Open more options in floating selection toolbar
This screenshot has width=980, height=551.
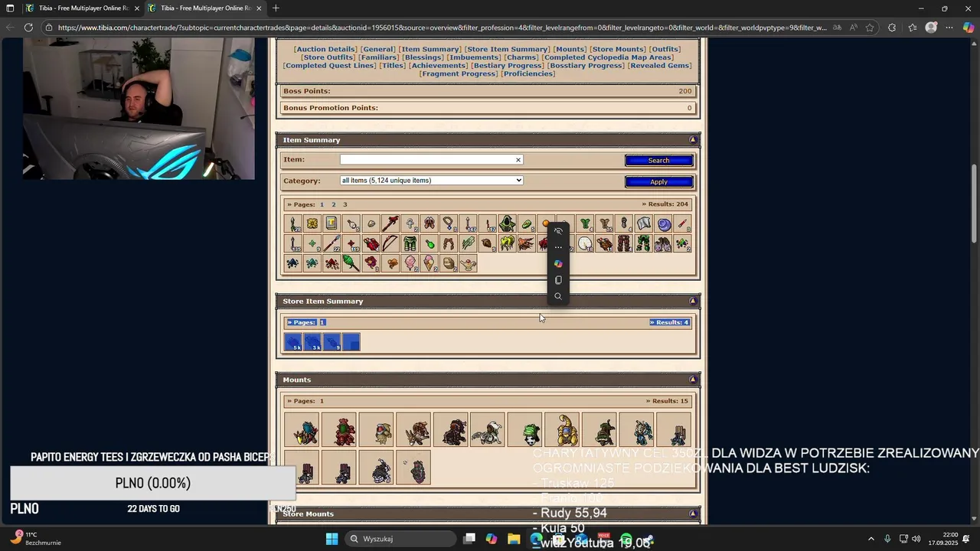[x=558, y=247]
